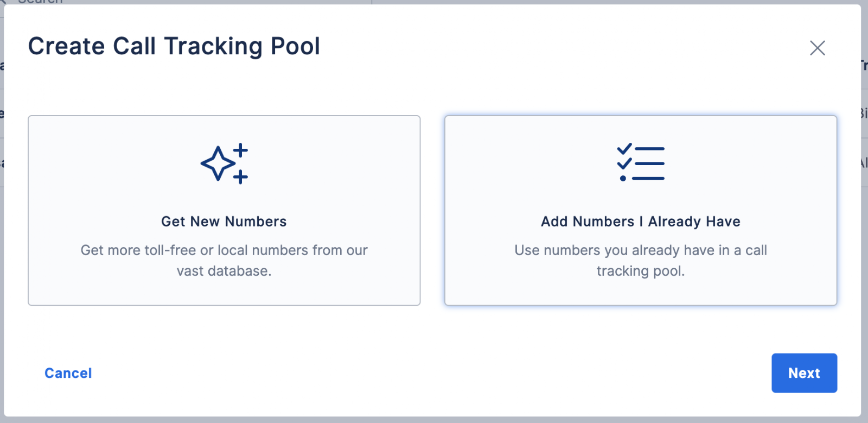Click the checklist icon for existing numbers
The height and width of the screenshot is (423, 868).
point(641,163)
